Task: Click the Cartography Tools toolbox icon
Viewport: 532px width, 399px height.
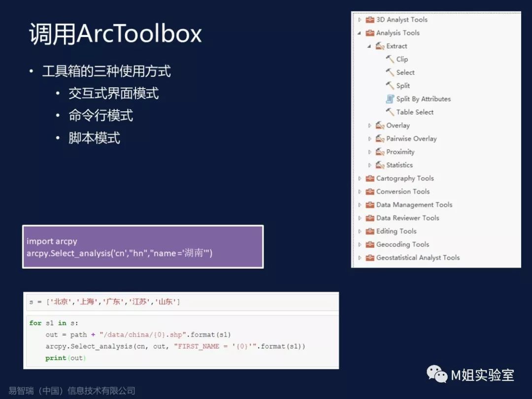Action: coord(370,178)
